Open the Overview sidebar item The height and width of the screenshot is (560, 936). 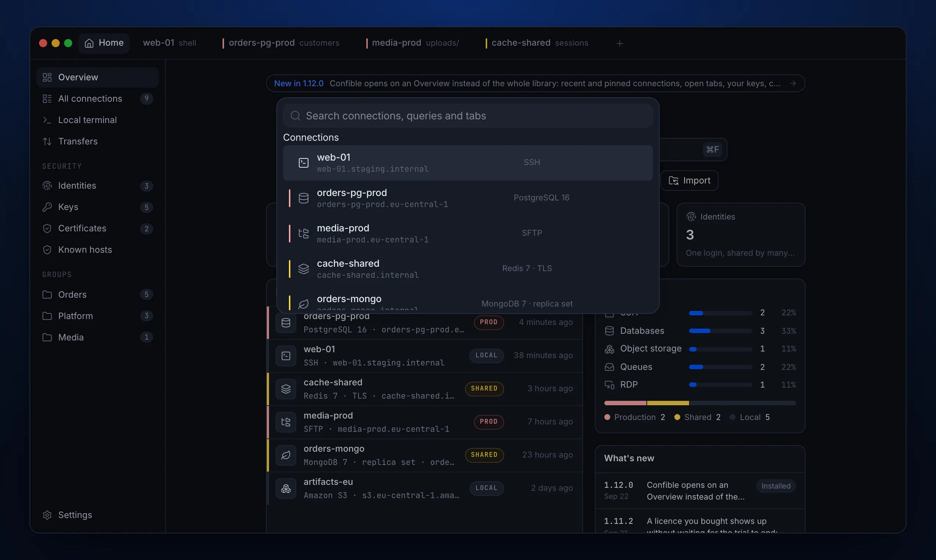tap(97, 77)
